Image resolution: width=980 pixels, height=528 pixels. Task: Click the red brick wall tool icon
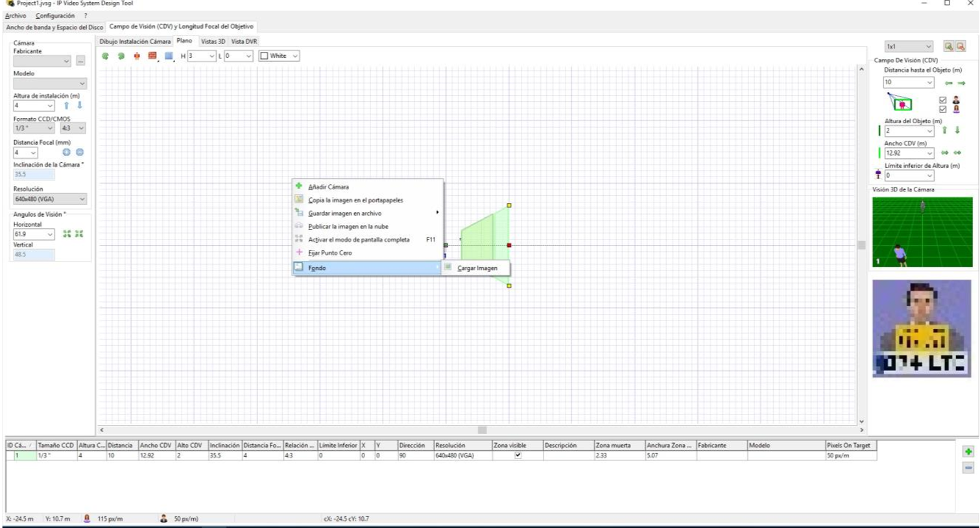click(x=152, y=56)
